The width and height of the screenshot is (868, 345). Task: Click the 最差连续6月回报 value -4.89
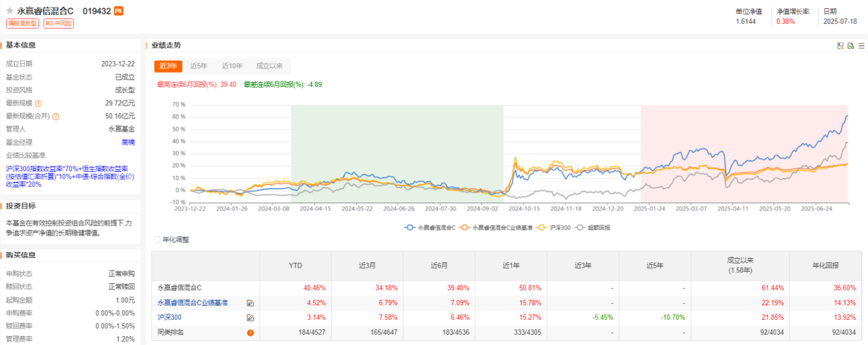point(314,84)
